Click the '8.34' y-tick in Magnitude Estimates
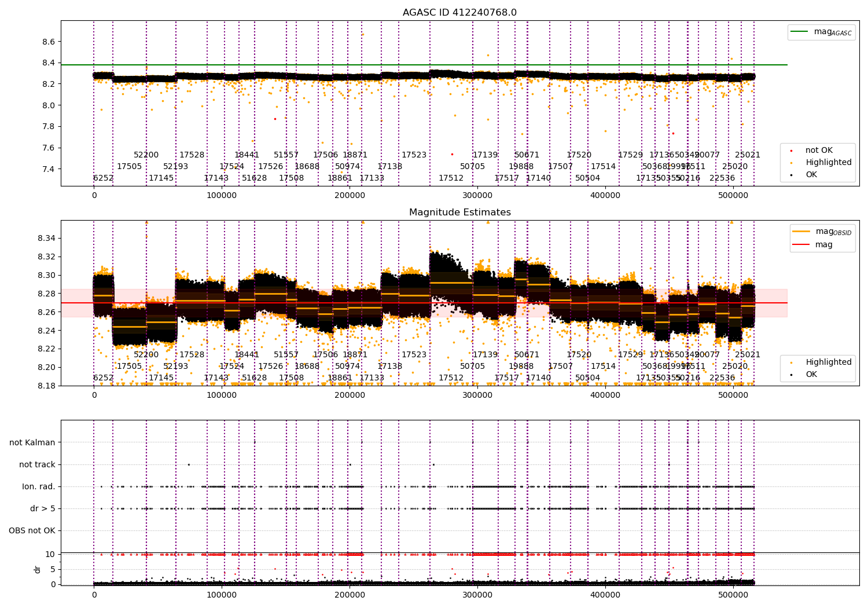Screen dimensions: 868x608 [46, 238]
